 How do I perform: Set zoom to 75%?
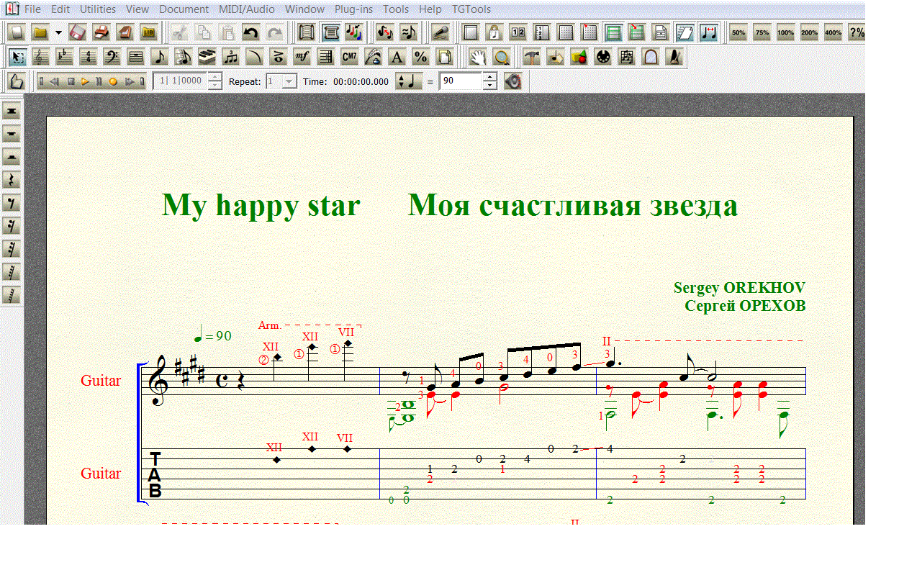(x=762, y=32)
